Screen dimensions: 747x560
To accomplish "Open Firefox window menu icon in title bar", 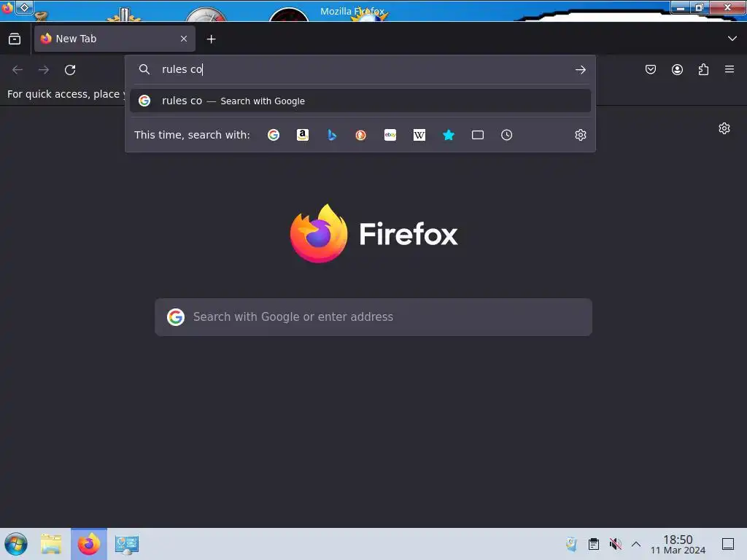I will [7, 7].
